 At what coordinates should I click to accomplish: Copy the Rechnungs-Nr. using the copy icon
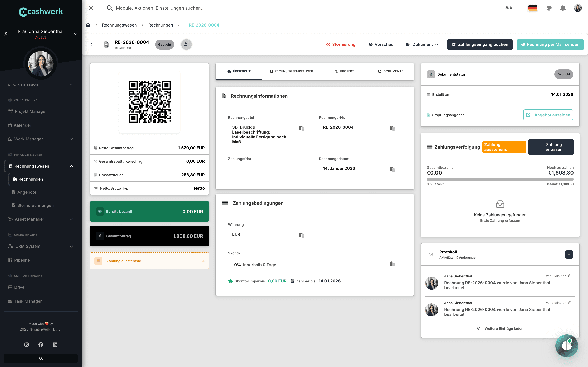tap(393, 128)
